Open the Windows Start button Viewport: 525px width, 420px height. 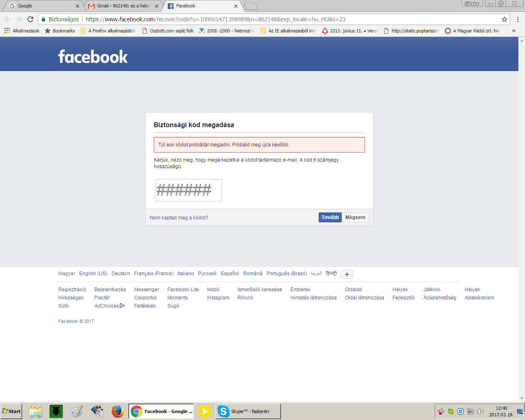tap(11, 411)
